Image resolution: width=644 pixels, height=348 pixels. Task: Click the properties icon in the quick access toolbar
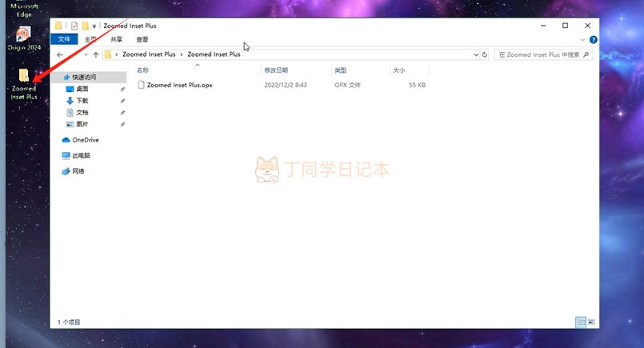[74, 26]
